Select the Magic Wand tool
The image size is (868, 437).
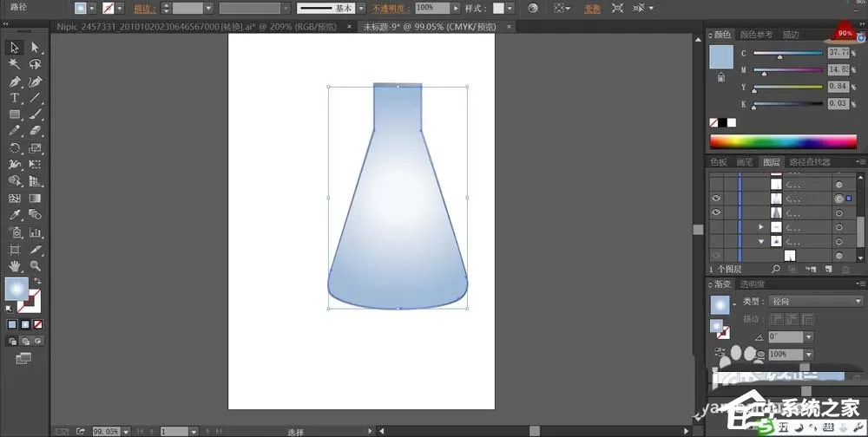tap(15, 64)
